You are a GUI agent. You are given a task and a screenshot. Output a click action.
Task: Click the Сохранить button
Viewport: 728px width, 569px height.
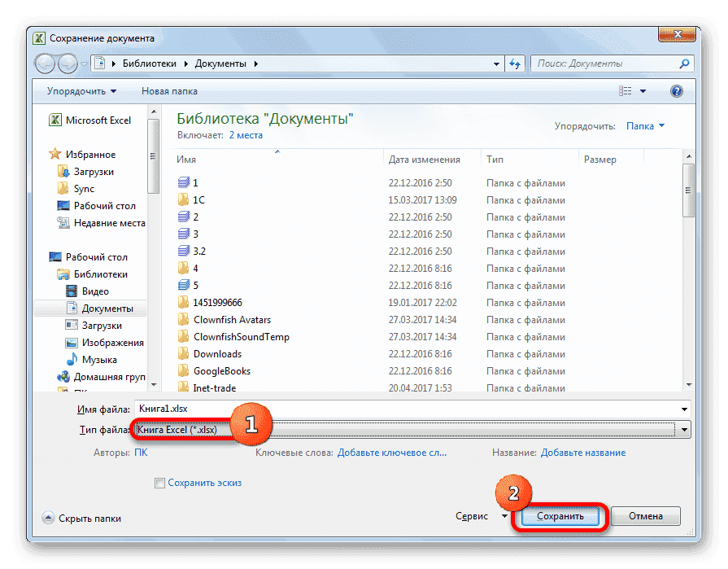pos(560,516)
